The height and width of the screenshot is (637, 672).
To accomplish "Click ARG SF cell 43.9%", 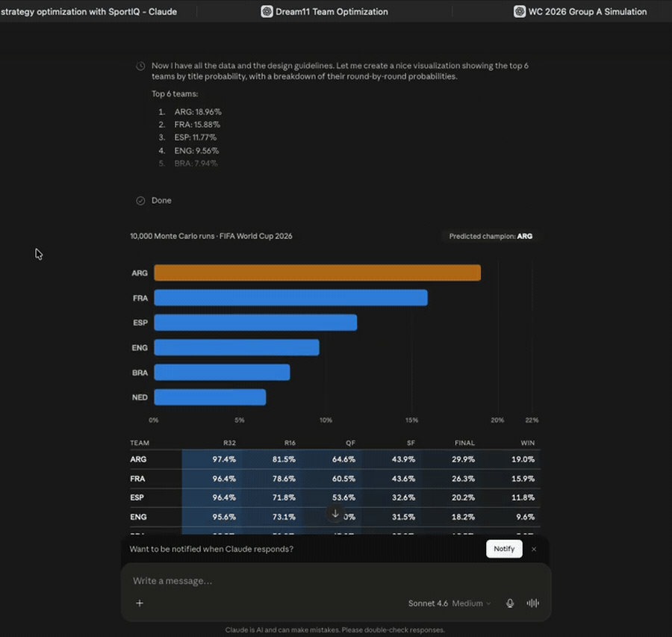I will [403, 459].
